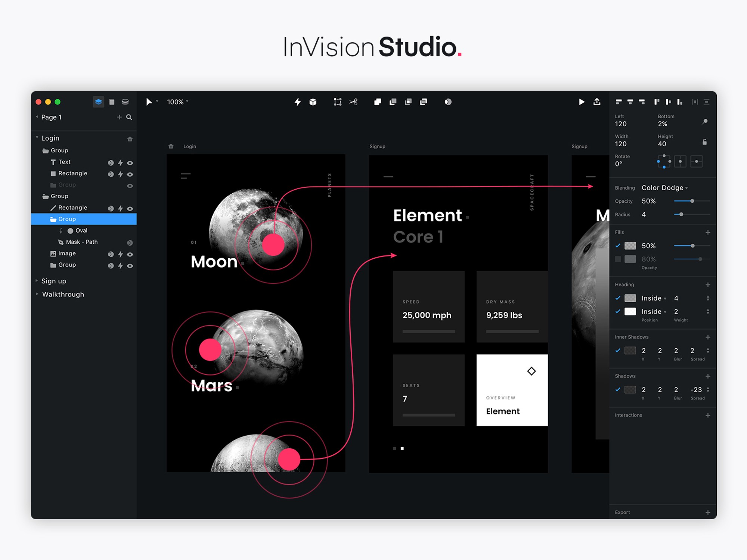The width and height of the screenshot is (747, 560).
Task: Click the search icon beside Page 1
Action: [x=129, y=117]
